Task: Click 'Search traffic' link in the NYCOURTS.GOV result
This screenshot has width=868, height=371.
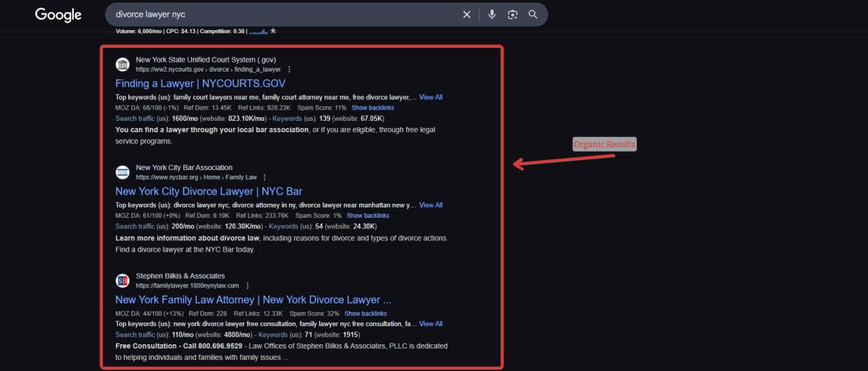Action: 135,119
